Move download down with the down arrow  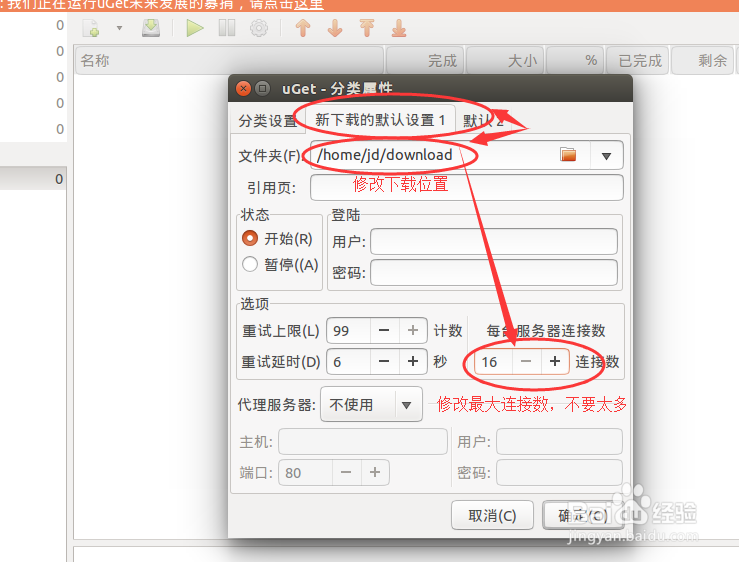335,28
